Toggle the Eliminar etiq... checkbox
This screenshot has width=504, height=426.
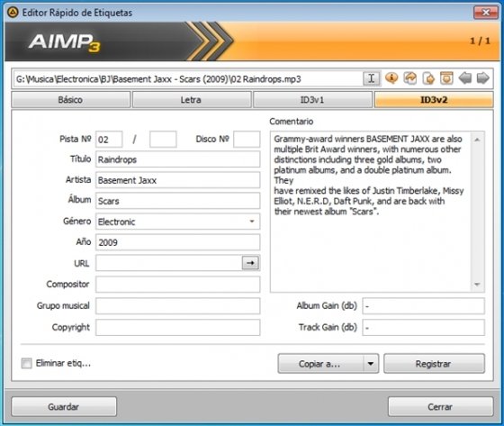click(26, 363)
